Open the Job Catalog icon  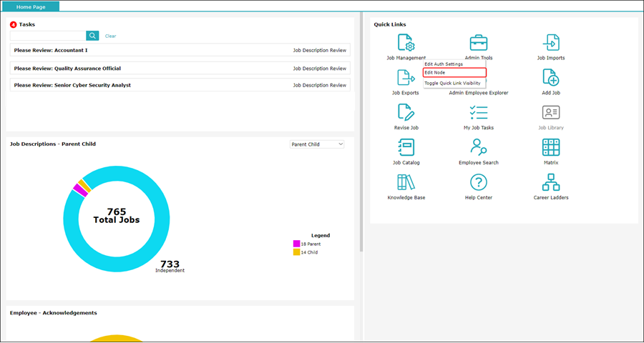tap(406, 147)
